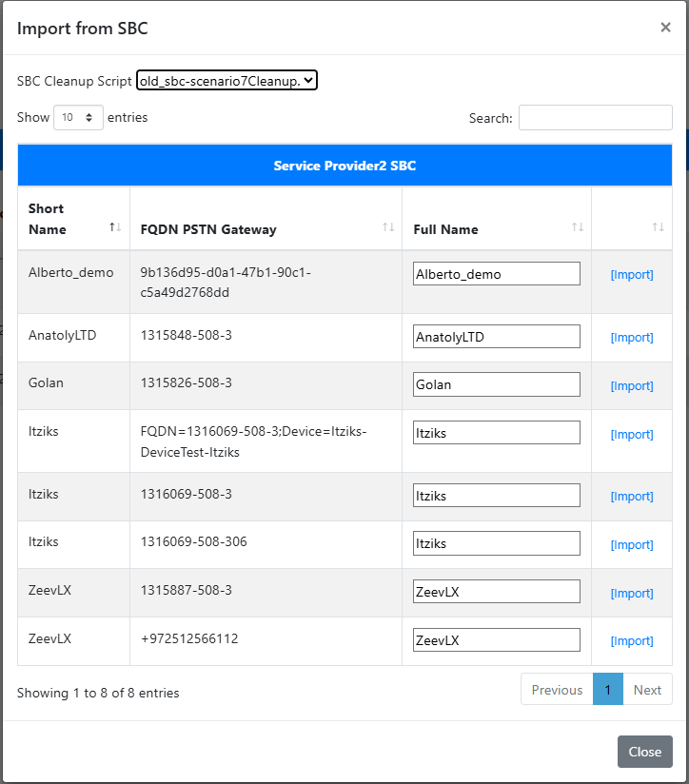Go to the Previous page
This screenshot has width=689, height=784.
click(x=557, y=690)
